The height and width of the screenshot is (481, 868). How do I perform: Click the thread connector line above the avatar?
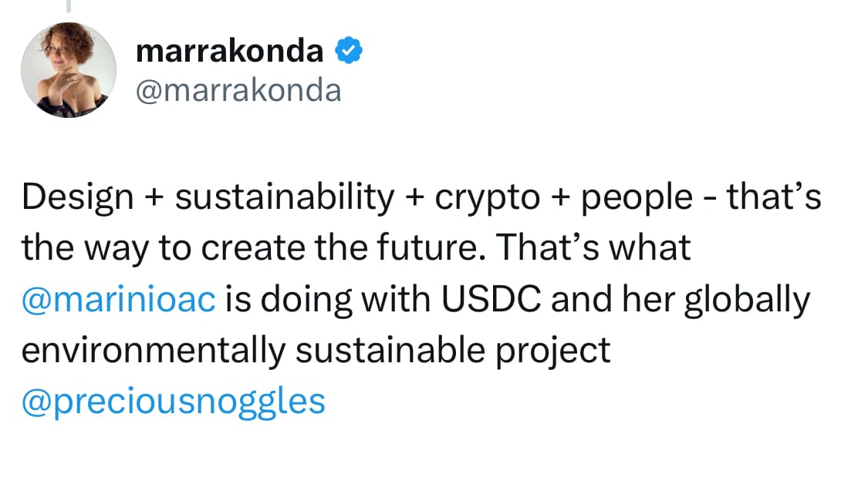(69, 7)
